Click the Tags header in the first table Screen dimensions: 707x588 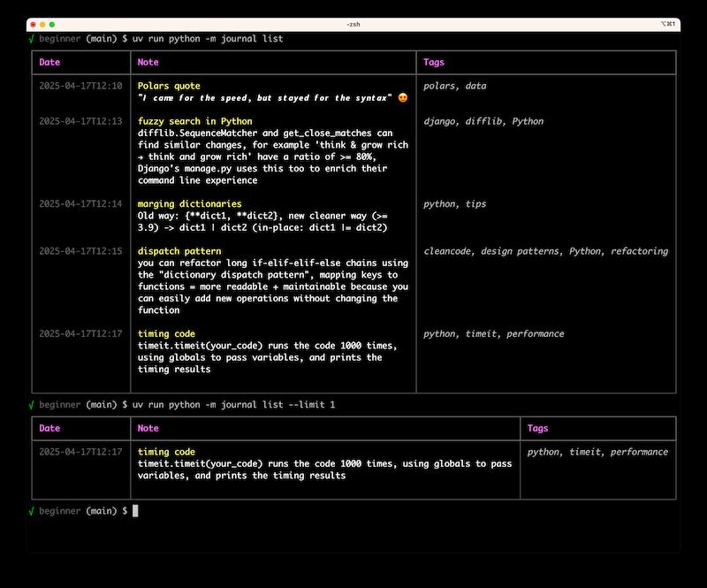click(x=433, y=62)
